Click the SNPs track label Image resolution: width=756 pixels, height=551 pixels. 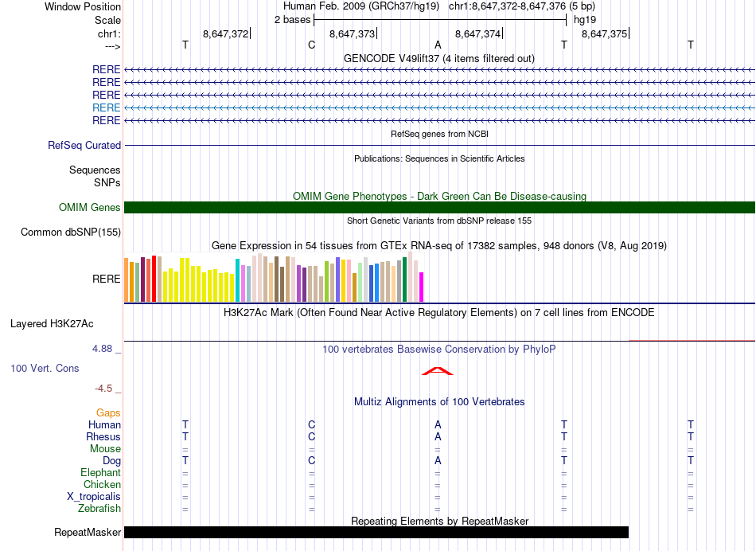(107, 182)
